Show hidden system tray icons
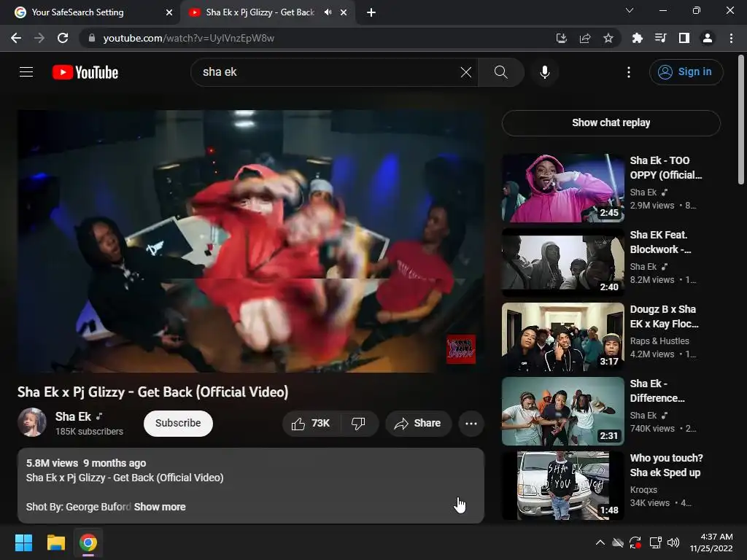Screen dimensions: 747x560 pos(600,542)
